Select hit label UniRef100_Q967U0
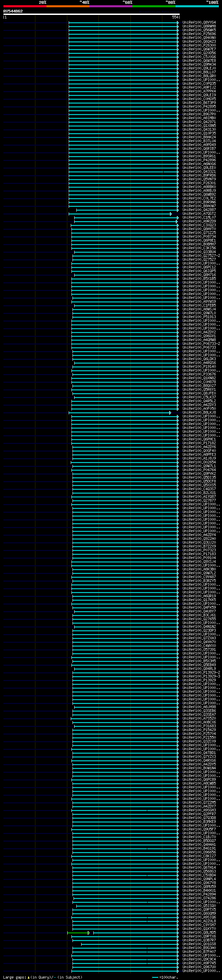 199,967
